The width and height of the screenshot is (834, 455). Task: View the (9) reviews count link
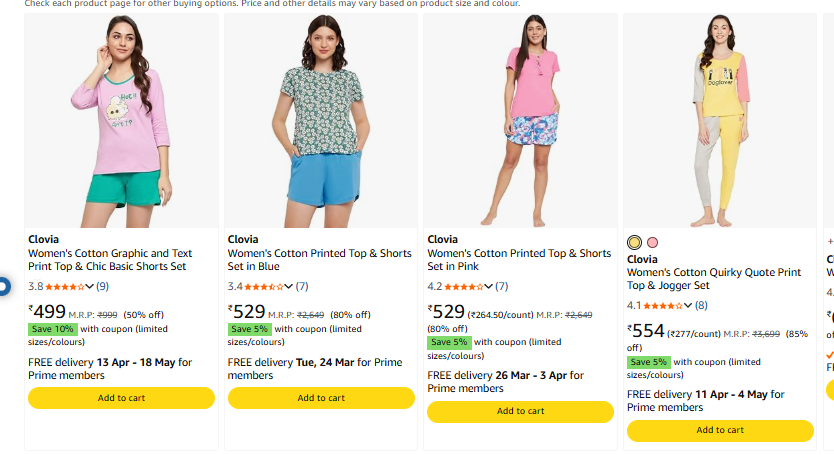(x=102, y=286)
